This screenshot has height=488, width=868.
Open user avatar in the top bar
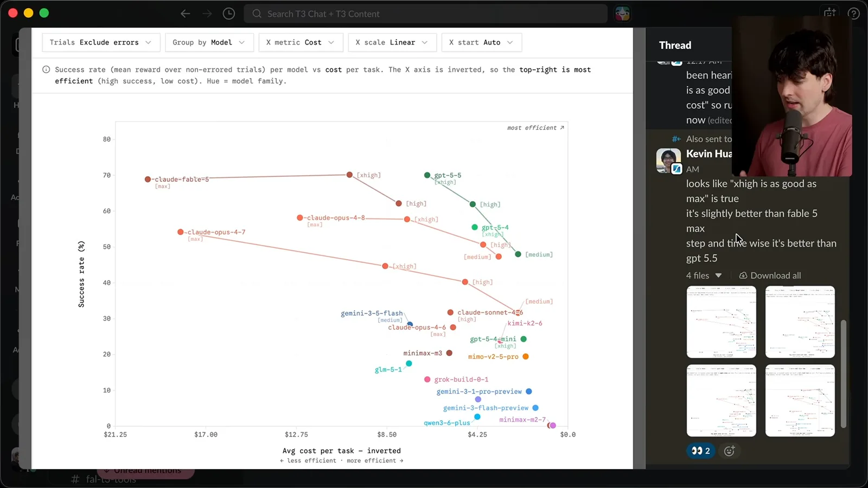coord(622,14)
